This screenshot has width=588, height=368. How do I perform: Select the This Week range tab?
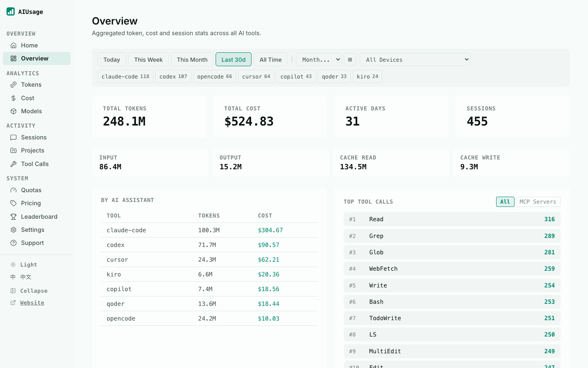(x=148, y=60)
